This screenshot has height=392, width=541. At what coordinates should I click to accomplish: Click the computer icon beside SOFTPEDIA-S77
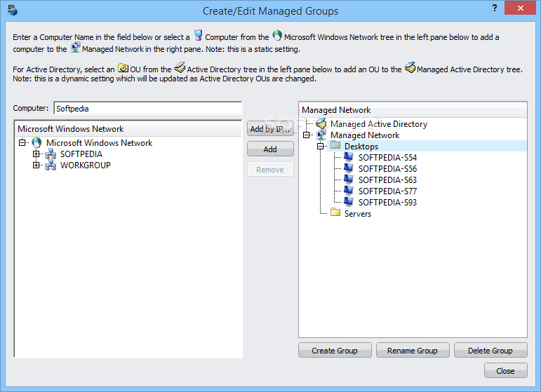pyautogui.click(x=349, y=191)
